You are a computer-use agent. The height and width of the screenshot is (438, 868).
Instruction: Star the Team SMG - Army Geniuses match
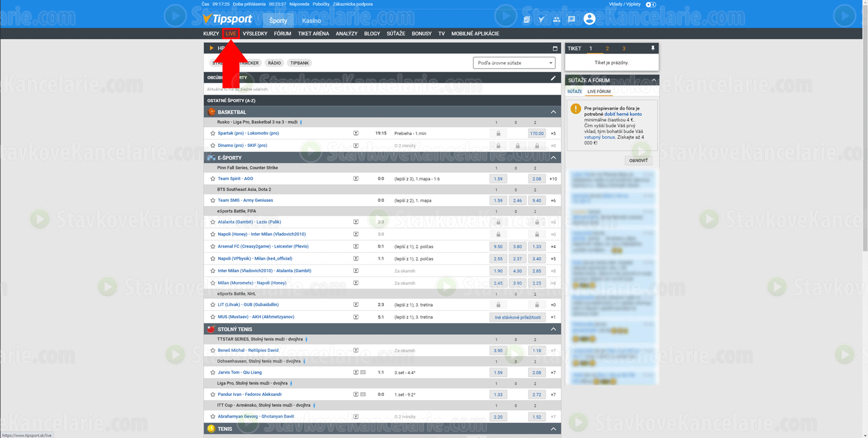213,200
